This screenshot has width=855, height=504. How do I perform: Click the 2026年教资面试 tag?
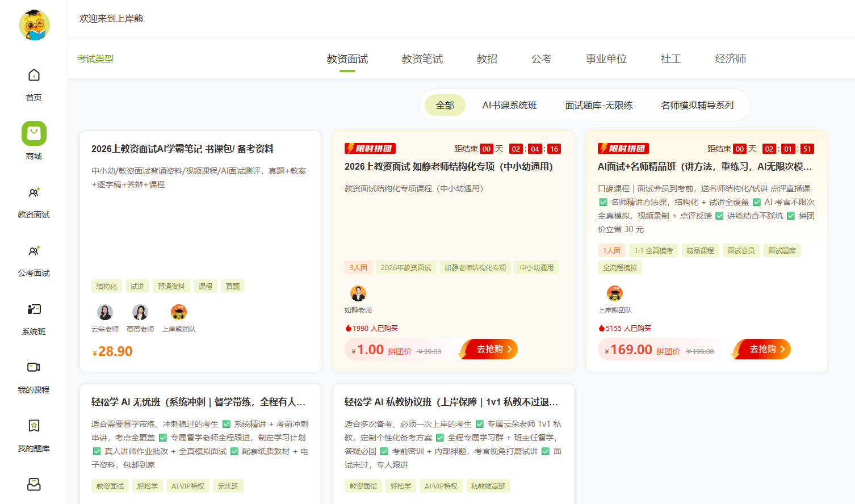click(x=406, y=267)
